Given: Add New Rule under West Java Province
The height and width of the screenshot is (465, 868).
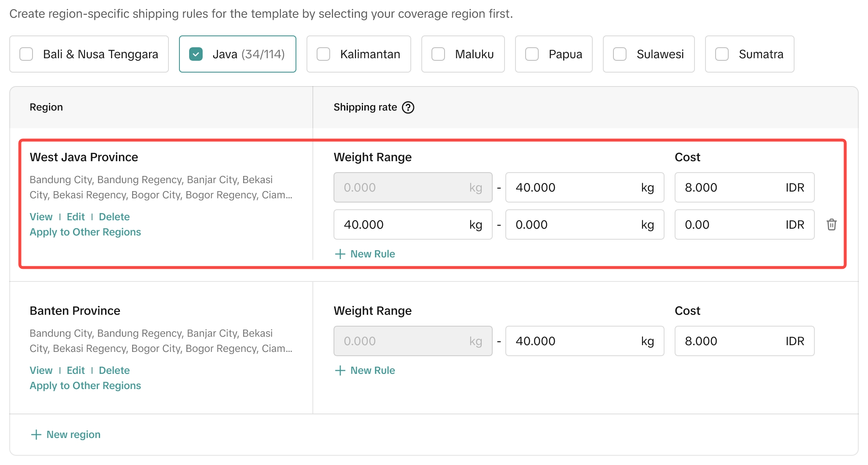Looking at the screenshot, I should 365,254.
